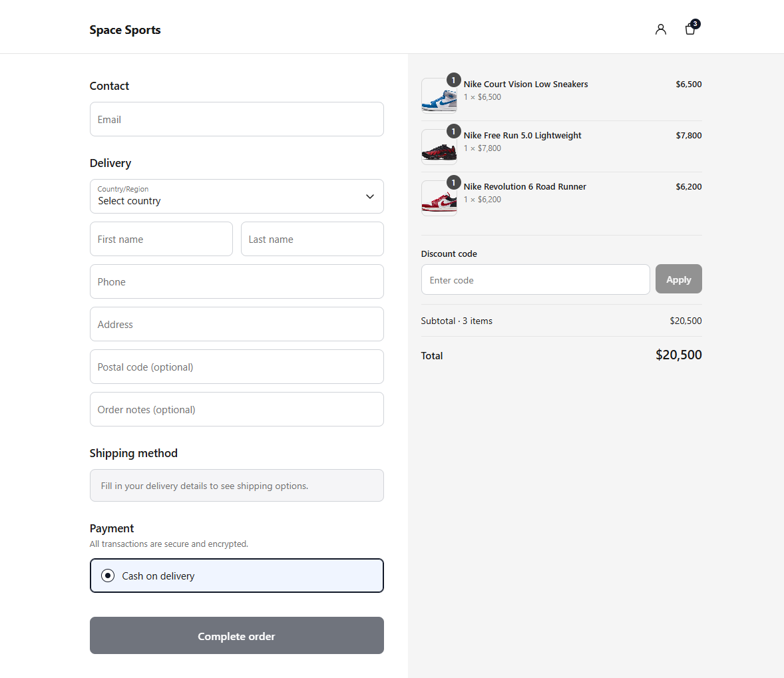The height and width of the screenshot is (678, 784).
Task: Click the First name field
Action: tap(161, 239)
